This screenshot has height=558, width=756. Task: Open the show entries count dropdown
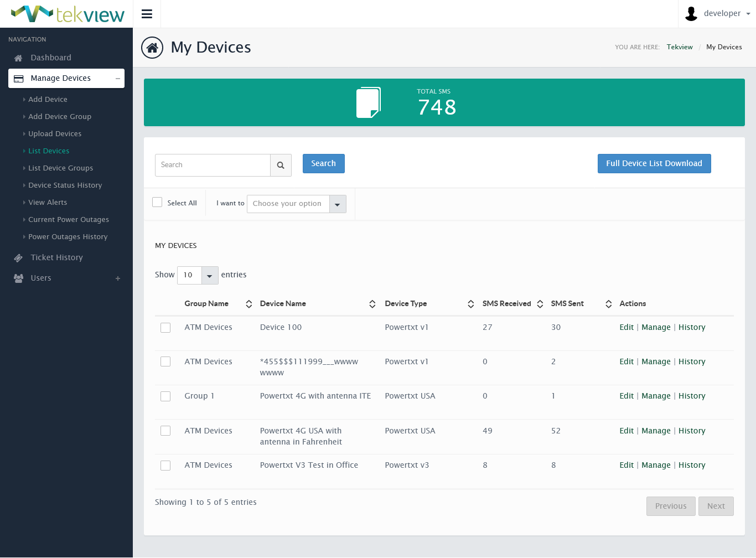click(x=198, y=275)
